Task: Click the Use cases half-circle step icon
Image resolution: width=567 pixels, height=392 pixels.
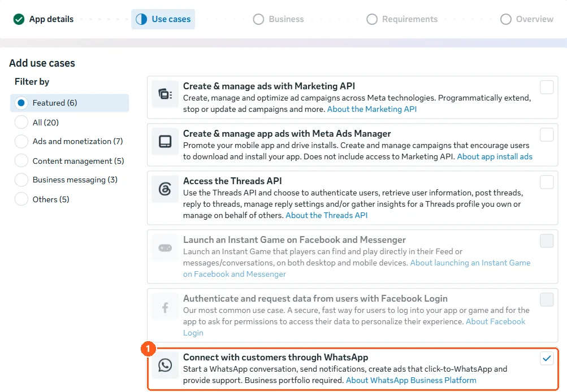Action: [141, 19]
